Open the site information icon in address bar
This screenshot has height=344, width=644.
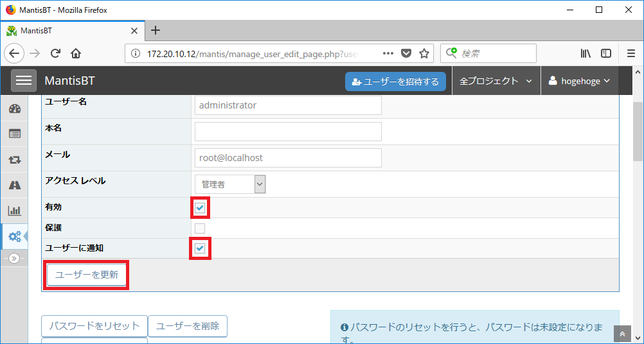[x=135, y=53]
